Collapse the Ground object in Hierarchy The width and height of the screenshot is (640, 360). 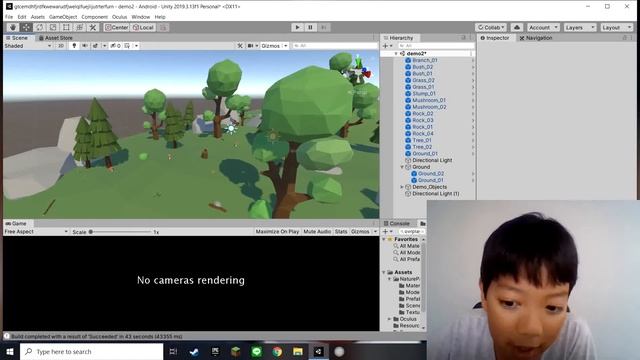click(402, 167)
